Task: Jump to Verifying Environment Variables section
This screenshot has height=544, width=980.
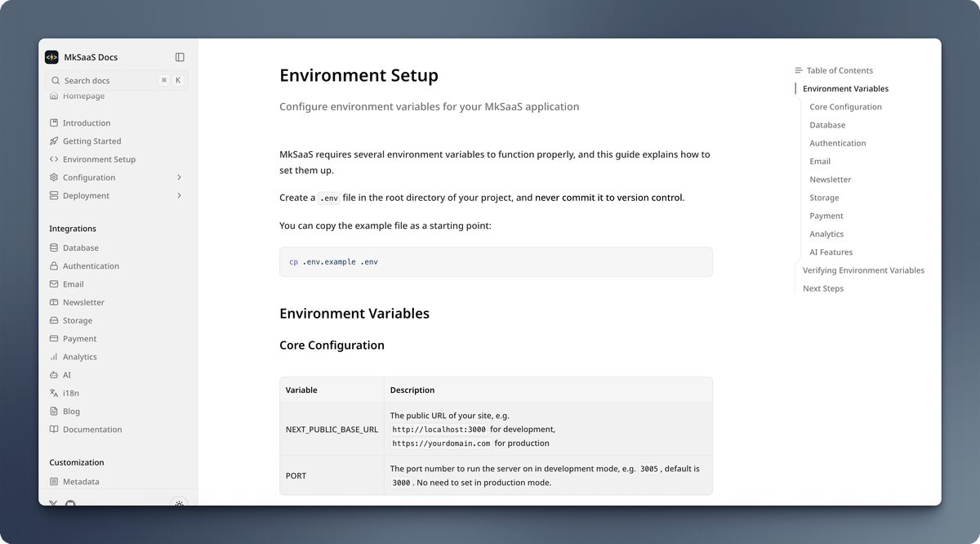Action: [x=863, y=270]
